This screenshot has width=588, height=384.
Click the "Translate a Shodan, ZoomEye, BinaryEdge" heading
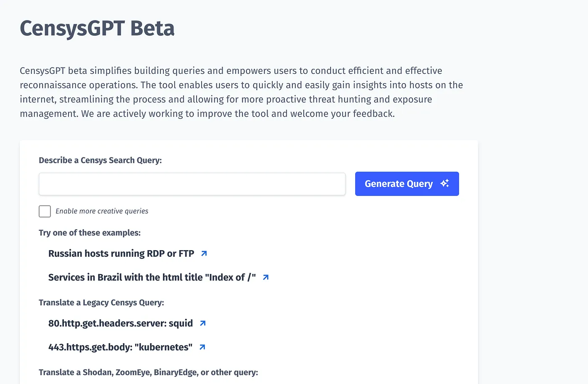[149, 372]
